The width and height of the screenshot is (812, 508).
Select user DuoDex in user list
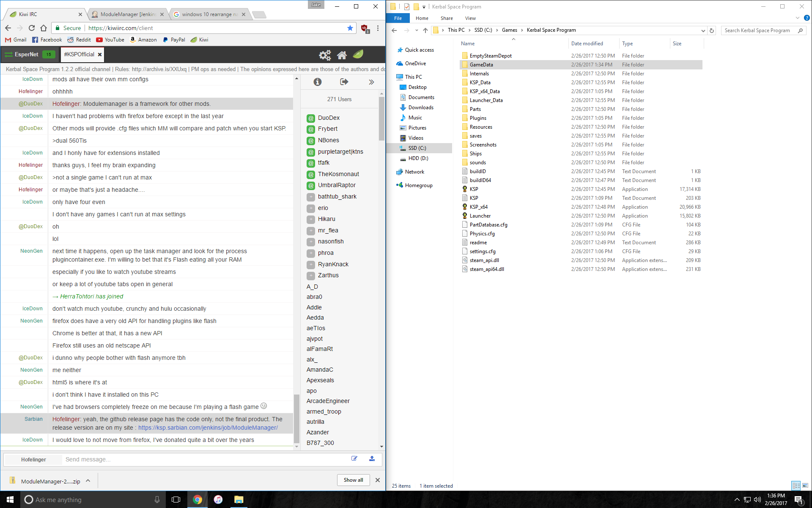(x=329, y=118)
